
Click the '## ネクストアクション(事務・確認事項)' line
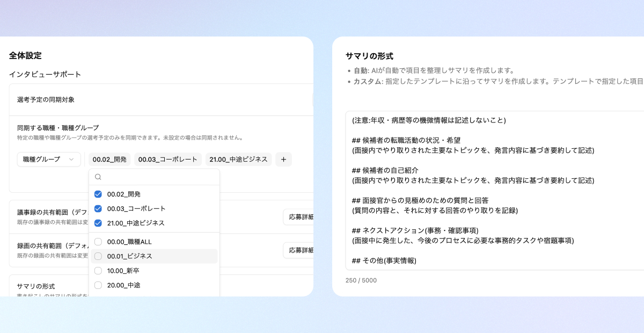point(415,230)
